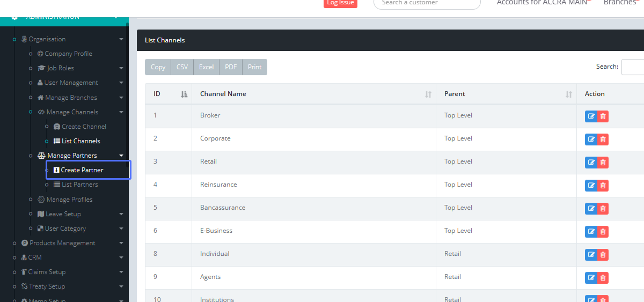Export table using the Excel button

(x=206, y=67)
